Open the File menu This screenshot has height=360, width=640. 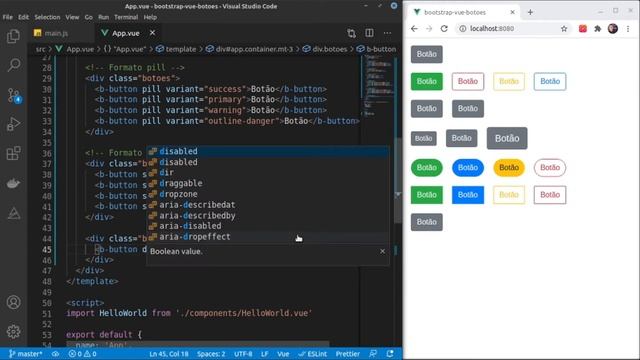(x=7, y=17)
